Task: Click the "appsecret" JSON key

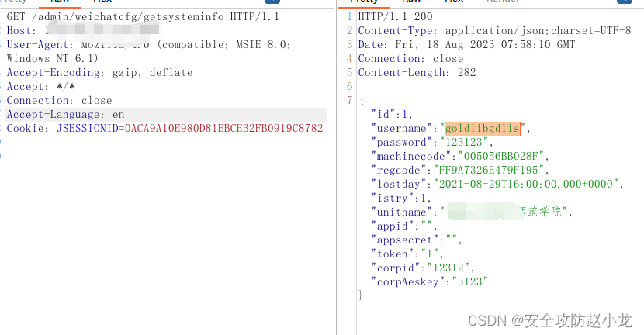Action: (405, 240)
